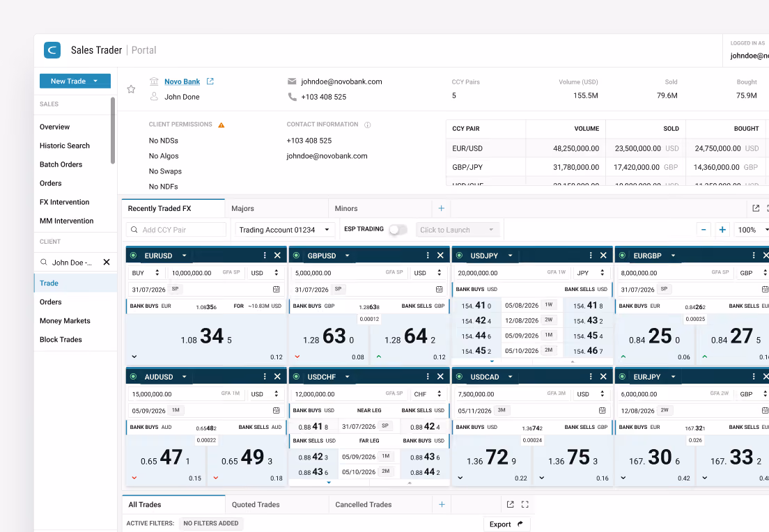
Task: Switch to the Minors tab
Action: click(380, 208)
